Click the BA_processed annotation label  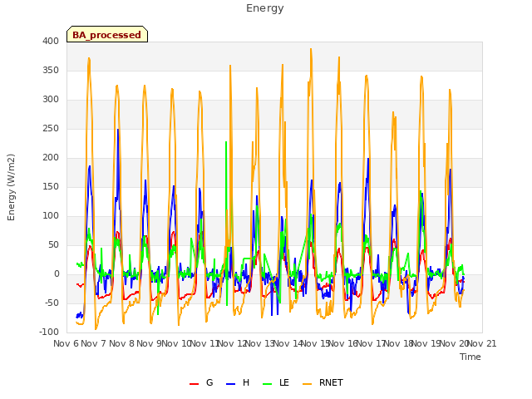tap(107, 34)
